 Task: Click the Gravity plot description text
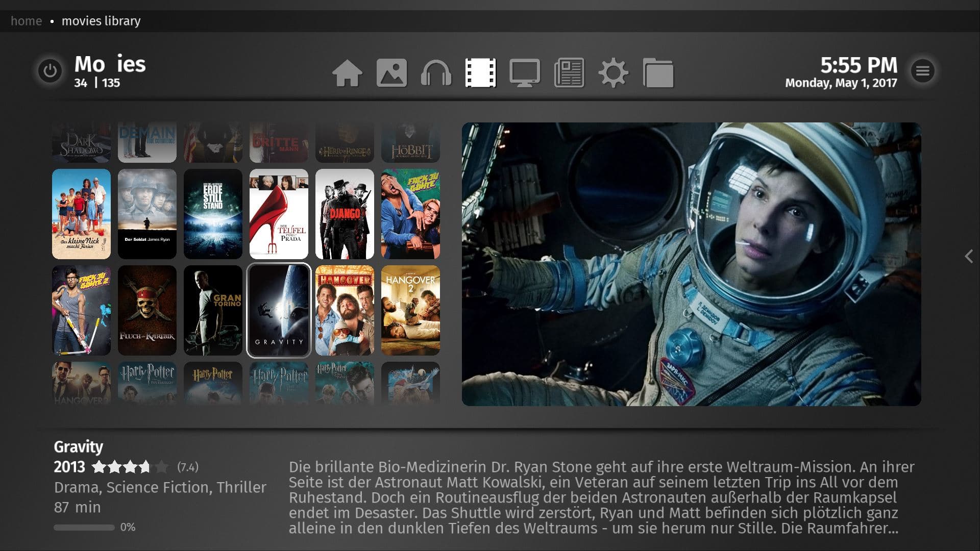(601, 497)
